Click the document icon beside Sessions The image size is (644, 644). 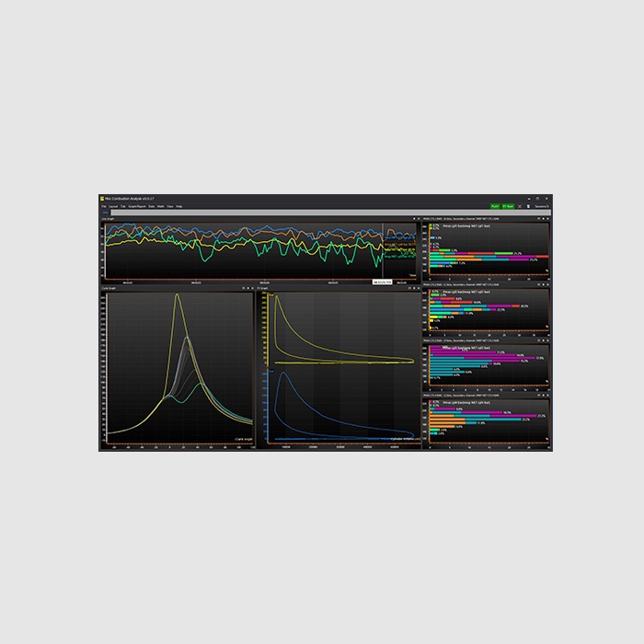tap(528, 206)
